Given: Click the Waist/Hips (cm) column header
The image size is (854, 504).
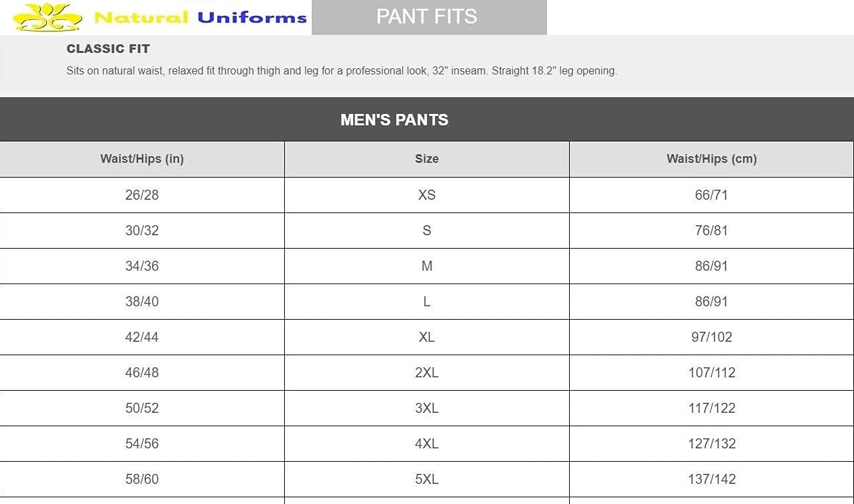Looking at the screenshot, I should click(711, 159).
